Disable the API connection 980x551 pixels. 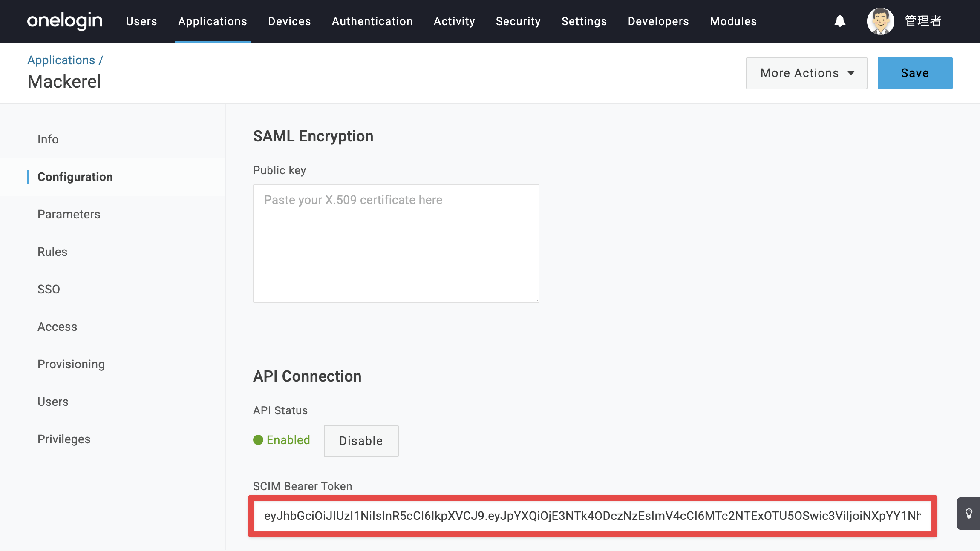click(361, 441)
